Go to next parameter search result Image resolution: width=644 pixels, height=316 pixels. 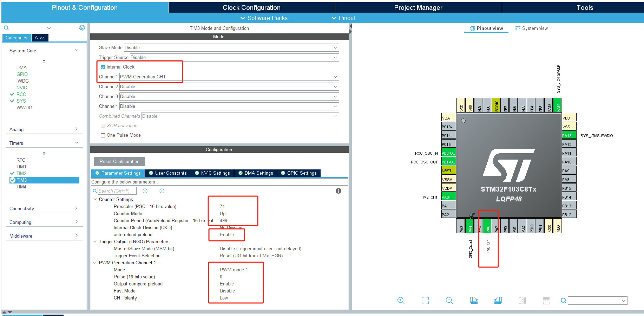(x=162, y=191)
